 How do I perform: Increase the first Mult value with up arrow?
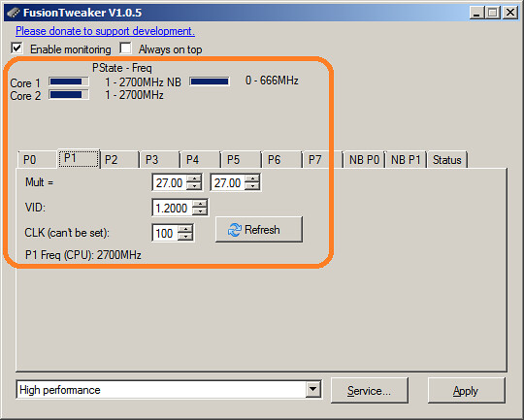[x=194, y=178]
